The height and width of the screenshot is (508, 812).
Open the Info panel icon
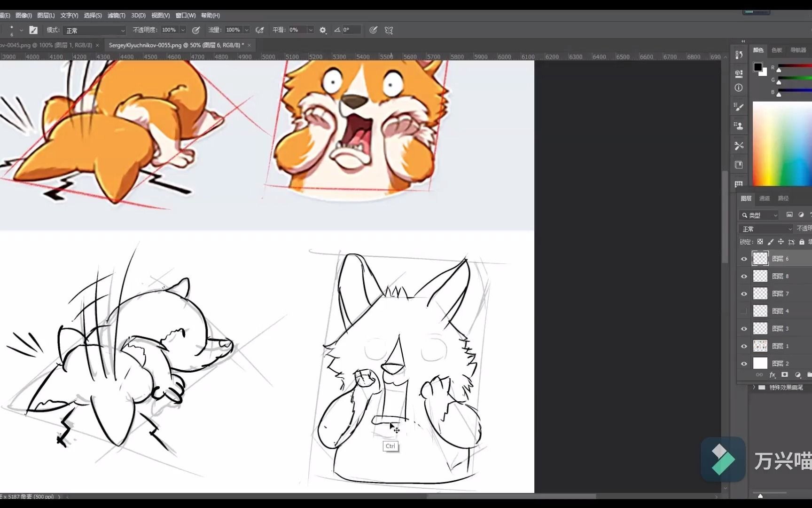pos(739,87)
